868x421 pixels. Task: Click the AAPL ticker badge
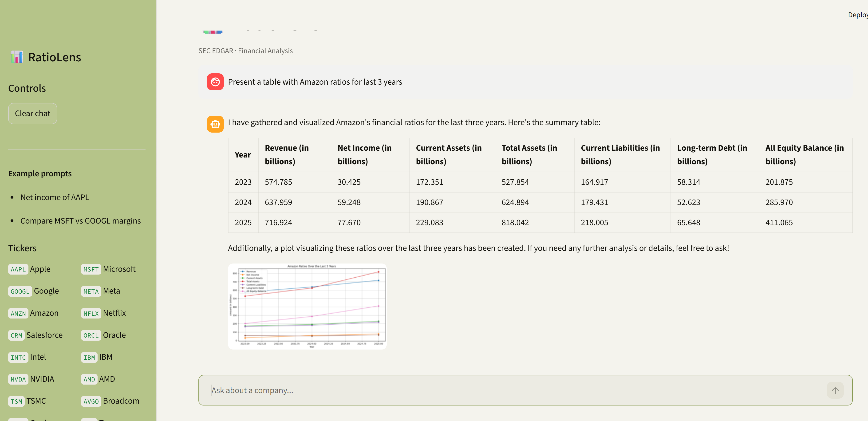tap(18, 269)
